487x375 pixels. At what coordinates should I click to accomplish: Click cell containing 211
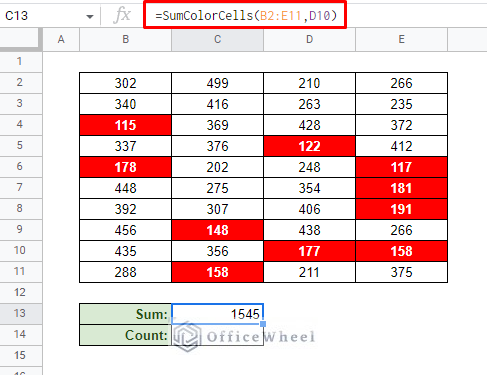pyautogui.click(x=309, y=272)
